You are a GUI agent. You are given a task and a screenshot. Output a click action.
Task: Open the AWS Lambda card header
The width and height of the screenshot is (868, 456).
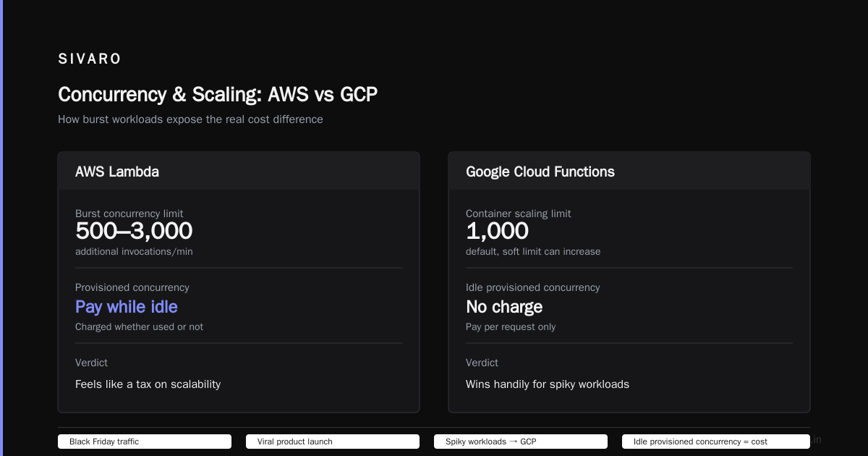pos(239,172)
